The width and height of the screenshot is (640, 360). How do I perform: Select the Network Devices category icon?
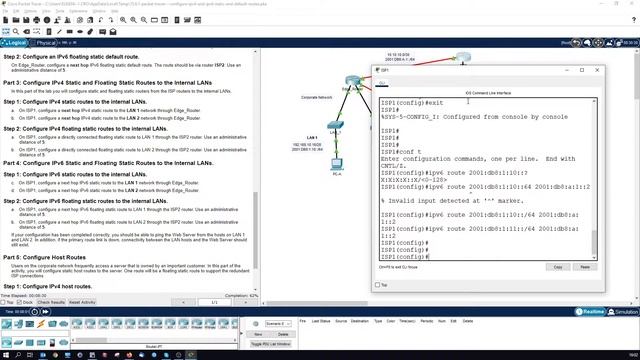click(x=7, y=324)
